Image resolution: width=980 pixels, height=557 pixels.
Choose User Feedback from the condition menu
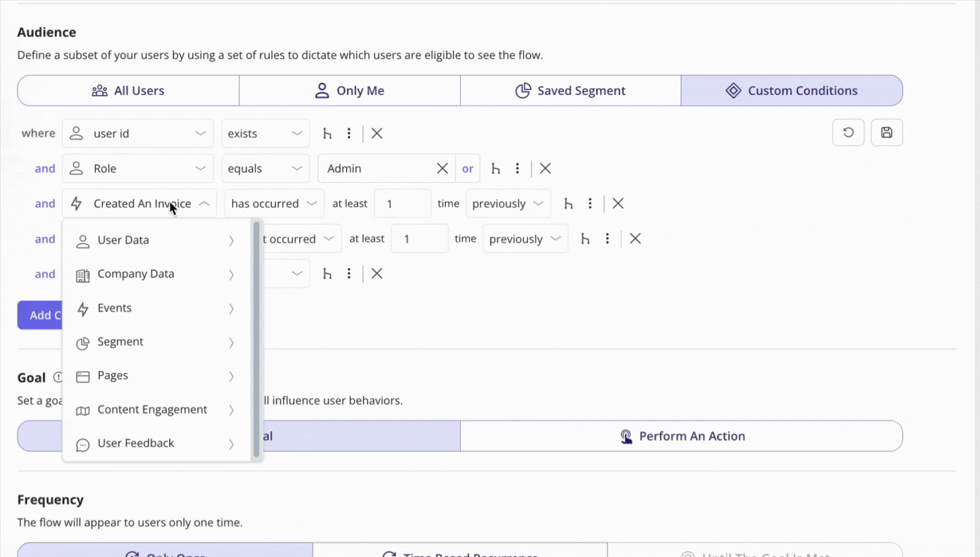click(x=135, y=443)
